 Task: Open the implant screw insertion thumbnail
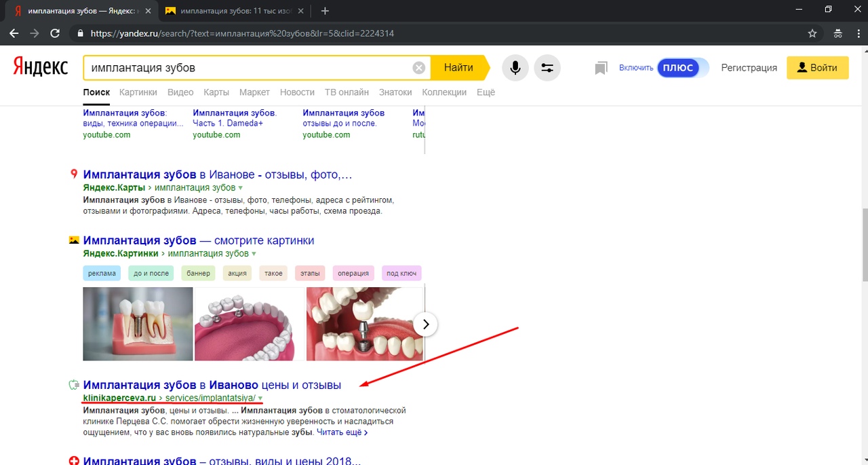point(365,324)
